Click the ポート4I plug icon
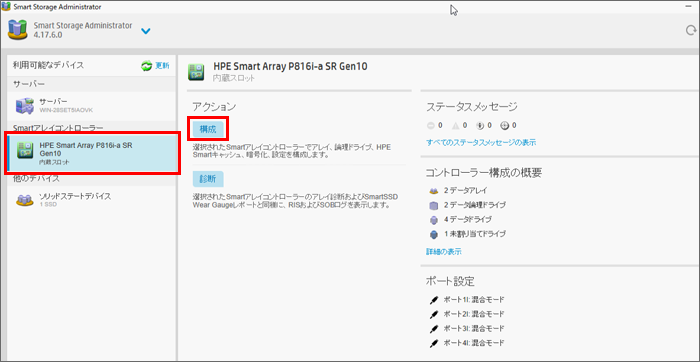The height and width of the screenshot is (362, 700). coord(433,343)
